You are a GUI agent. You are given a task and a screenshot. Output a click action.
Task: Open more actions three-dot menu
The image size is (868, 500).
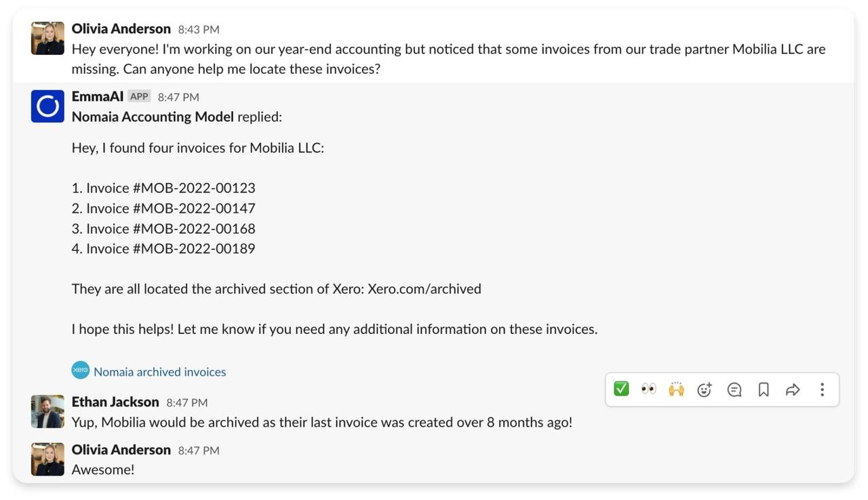click(822, 390)
